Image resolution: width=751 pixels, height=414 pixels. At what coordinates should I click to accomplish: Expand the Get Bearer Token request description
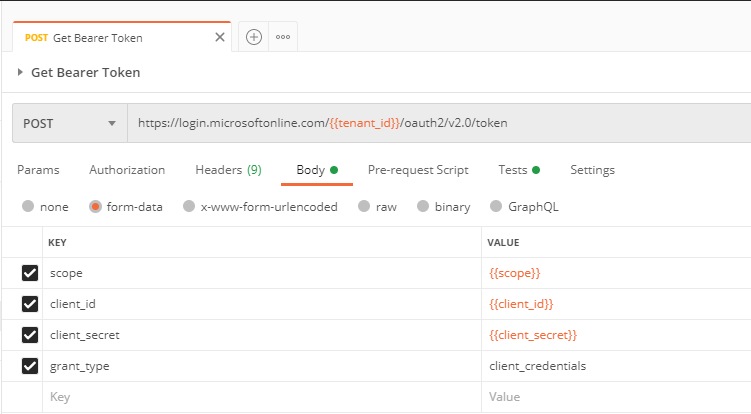(x=20, y=73)
